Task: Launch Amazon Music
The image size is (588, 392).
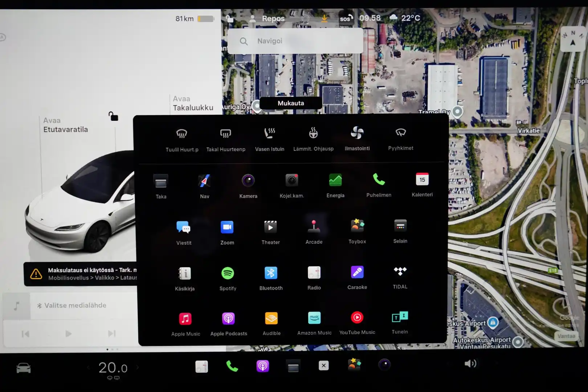Action: [314, 323]
